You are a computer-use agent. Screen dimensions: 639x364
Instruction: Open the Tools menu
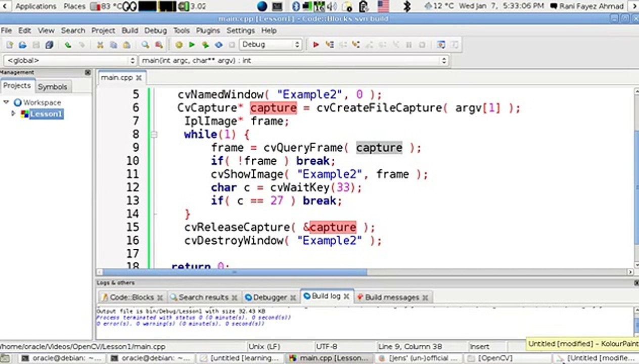[181, 30]
